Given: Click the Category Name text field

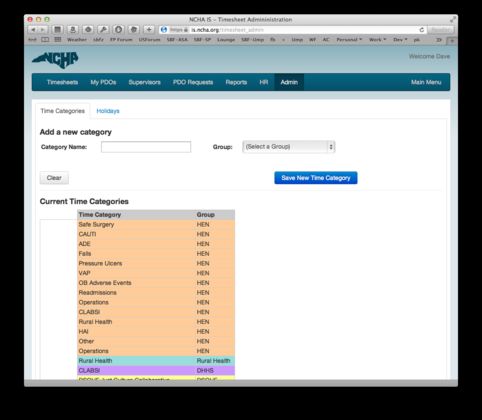Looking at the screenshot, I should [146, 147].
